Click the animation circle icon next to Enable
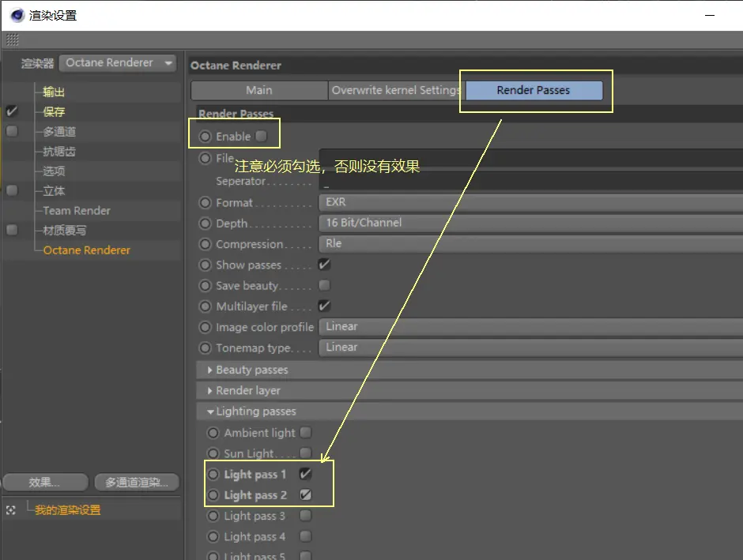 click(x=205, y=137)
